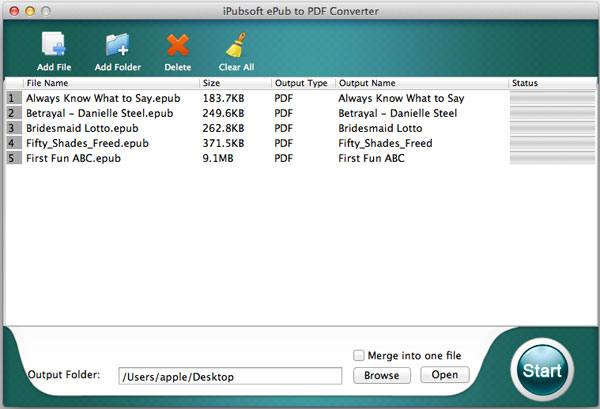The width and height of the screenshot is (600, 409).
Task: Select Always Know What to Say.epub row
Action: tap(300, 98)
